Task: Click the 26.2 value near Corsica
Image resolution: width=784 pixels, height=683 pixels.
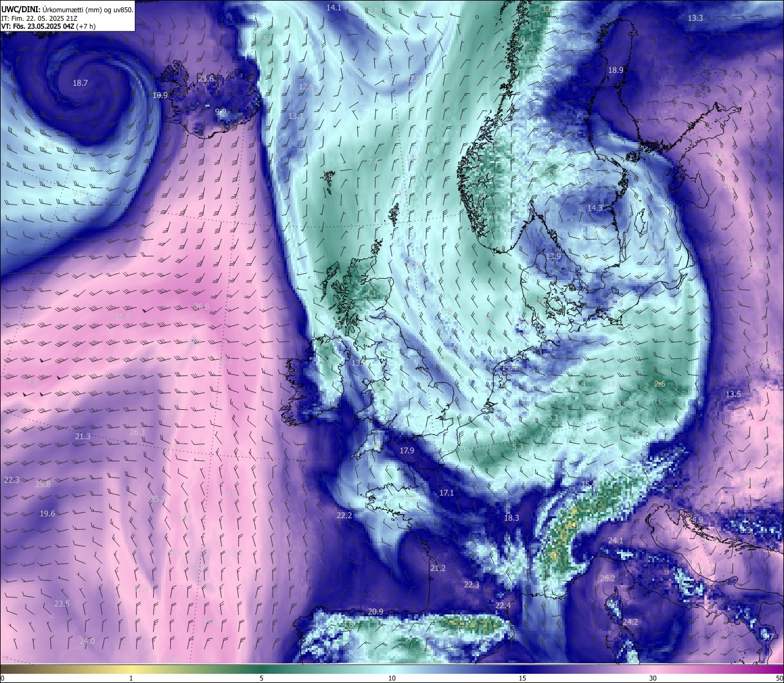Action: click(x=607, y=578)
